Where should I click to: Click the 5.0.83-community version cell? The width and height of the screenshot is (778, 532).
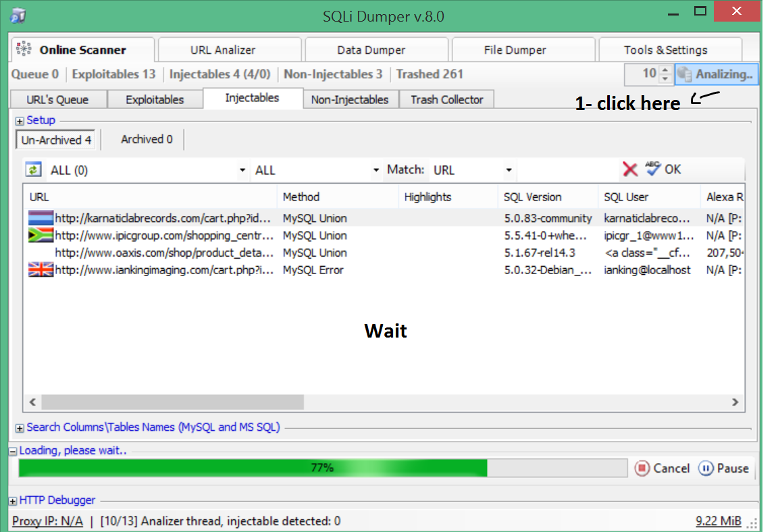pyautogui.click(x=548, y=218)
